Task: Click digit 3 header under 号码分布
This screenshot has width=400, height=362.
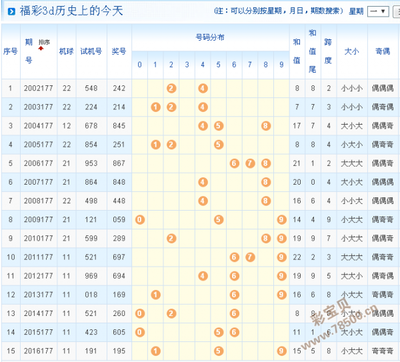Action: point(187,65)
